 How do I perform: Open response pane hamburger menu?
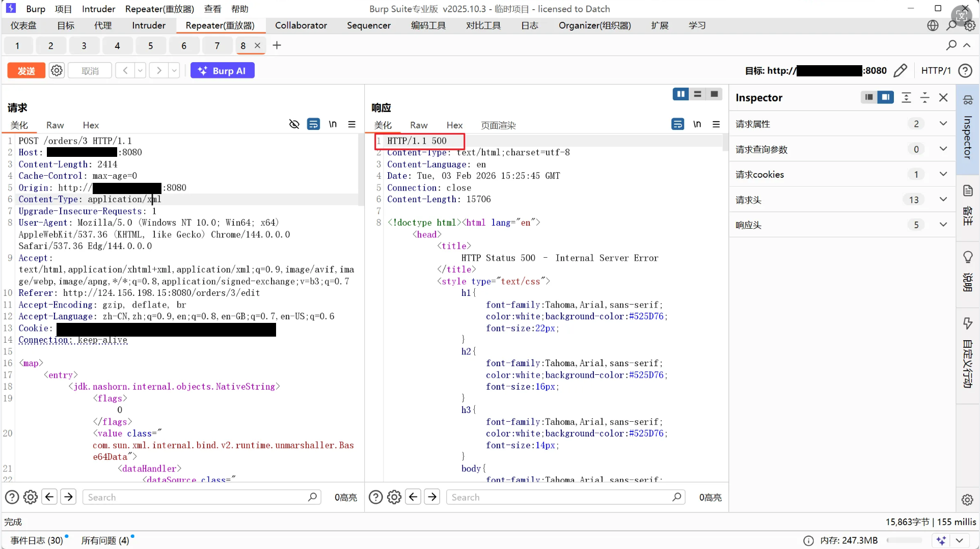pos(716,124)
